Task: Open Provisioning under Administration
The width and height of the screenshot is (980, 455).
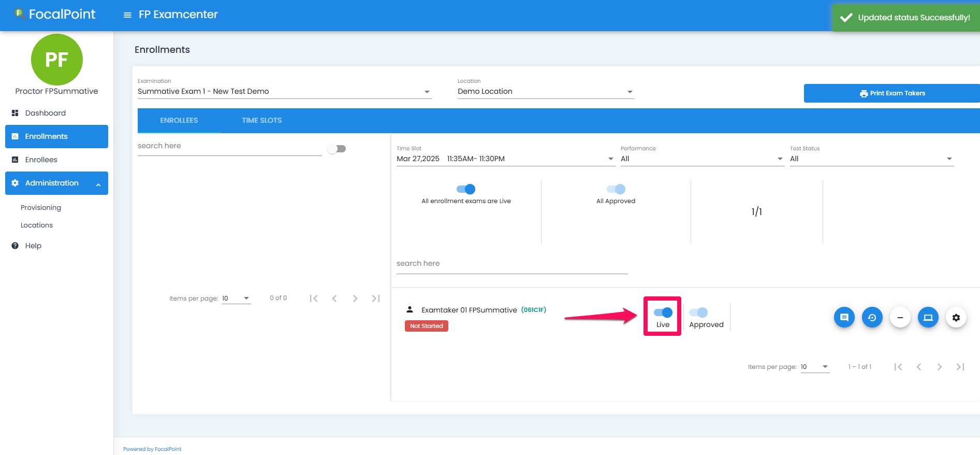Action: point(41,207)
